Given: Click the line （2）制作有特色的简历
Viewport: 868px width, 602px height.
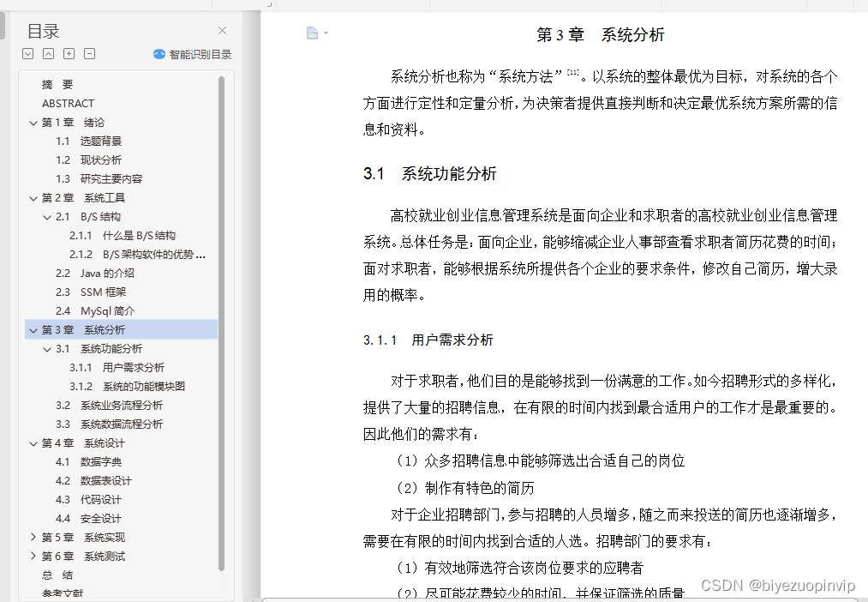Looking at the screenshot, I should (x=465, y=489).
